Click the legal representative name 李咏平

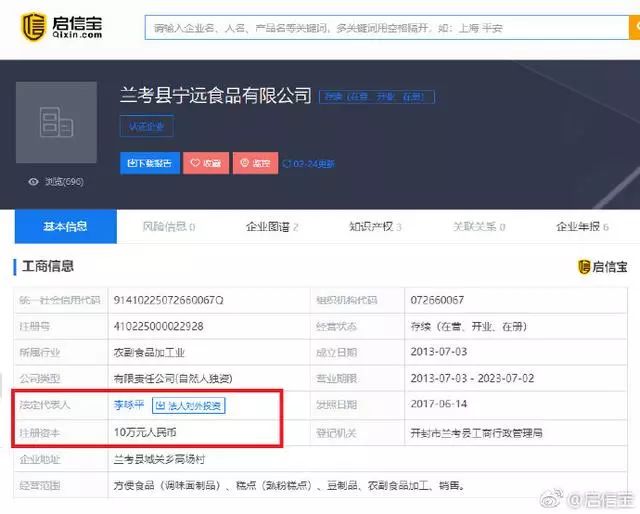tap(129, 405)
